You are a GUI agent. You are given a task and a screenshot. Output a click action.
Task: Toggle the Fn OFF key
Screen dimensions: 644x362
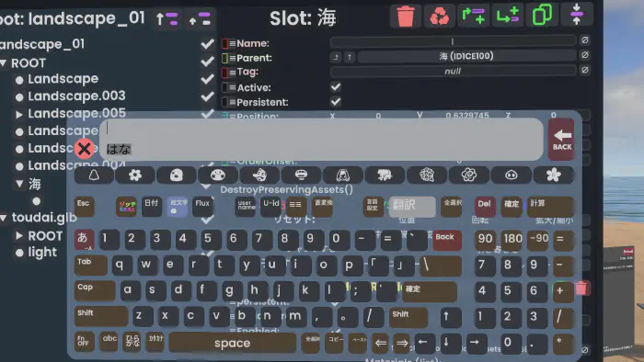85,342
